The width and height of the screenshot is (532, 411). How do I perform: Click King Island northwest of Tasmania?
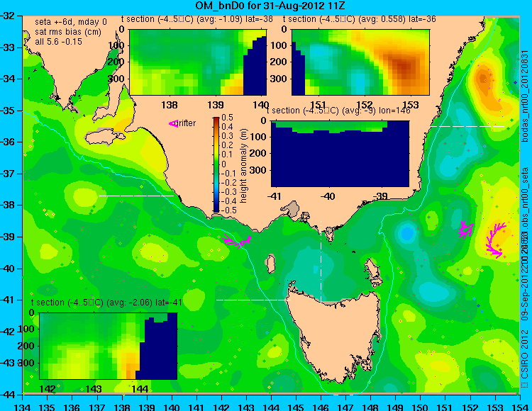[x=270, y=264]
